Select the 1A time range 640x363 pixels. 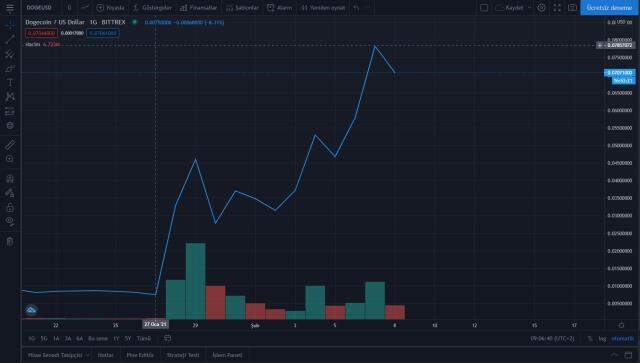point(56,339)
